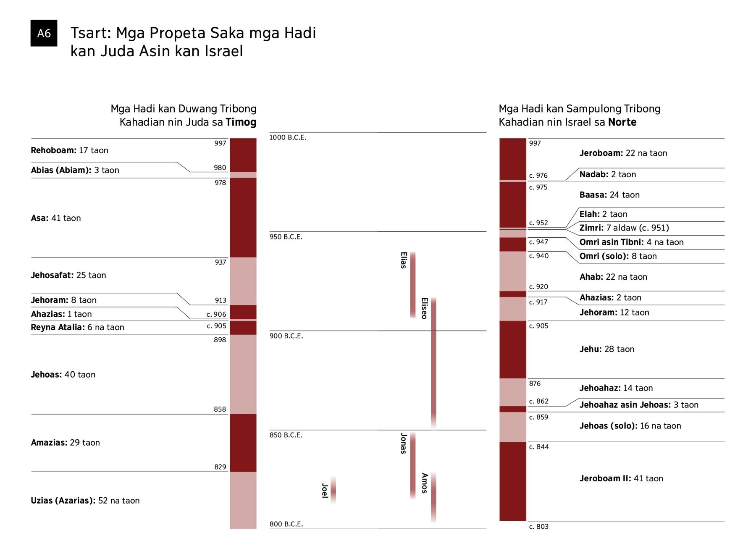
Task: Select the Rehoboam: 17 taon entry
Action: click(x=70, y=150)
